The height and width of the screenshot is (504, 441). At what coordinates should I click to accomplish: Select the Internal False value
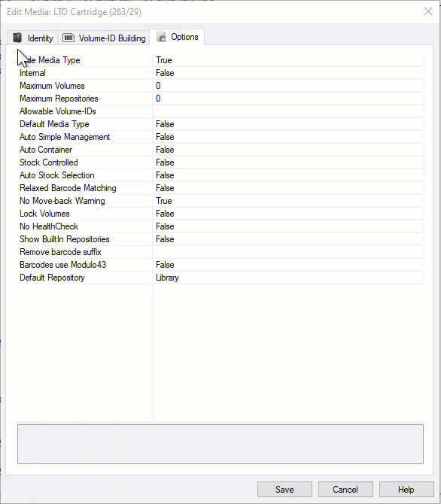pyautogui.click(x=288, y=73)
